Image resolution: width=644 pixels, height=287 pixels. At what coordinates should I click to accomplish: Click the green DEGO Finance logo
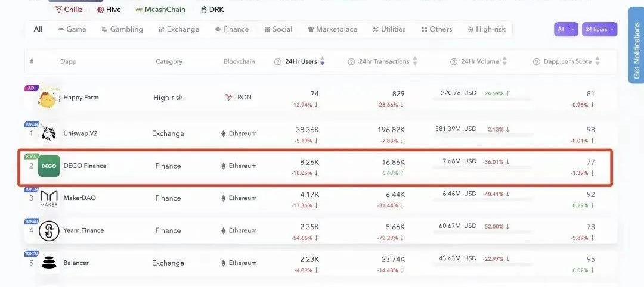[49, 166]
